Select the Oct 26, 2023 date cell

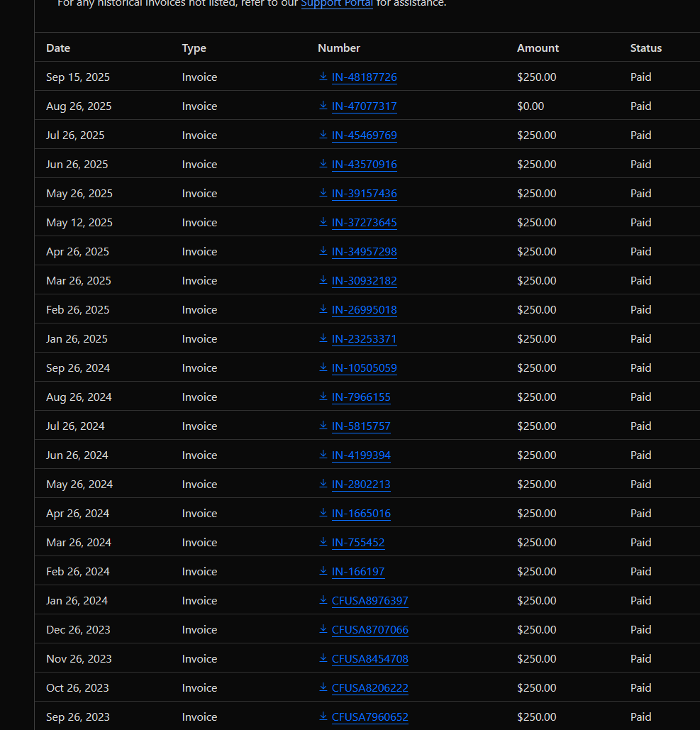77,688
